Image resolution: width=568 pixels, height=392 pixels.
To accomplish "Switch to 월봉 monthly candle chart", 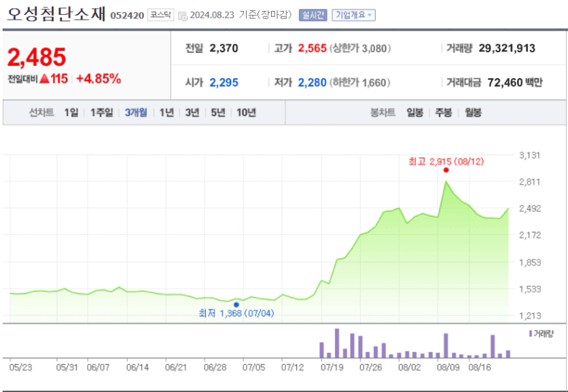I will [x=473, y=113].
